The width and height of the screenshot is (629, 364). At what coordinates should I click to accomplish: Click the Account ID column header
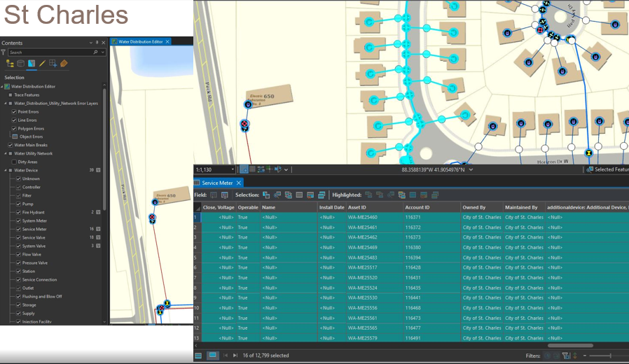(431, 207)
